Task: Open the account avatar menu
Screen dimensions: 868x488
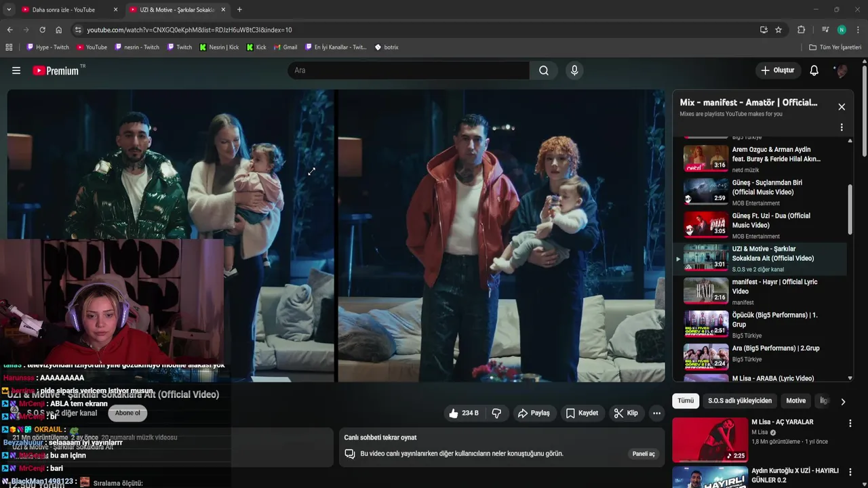Action: pos(841,70)
